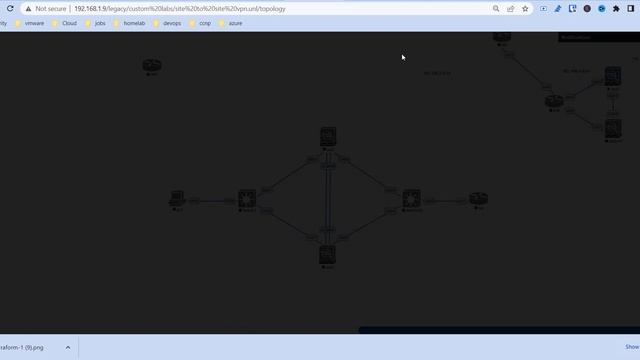Bookmark this page with the star icon
This screenshot has height=360, width=640.
pos(525,9)
